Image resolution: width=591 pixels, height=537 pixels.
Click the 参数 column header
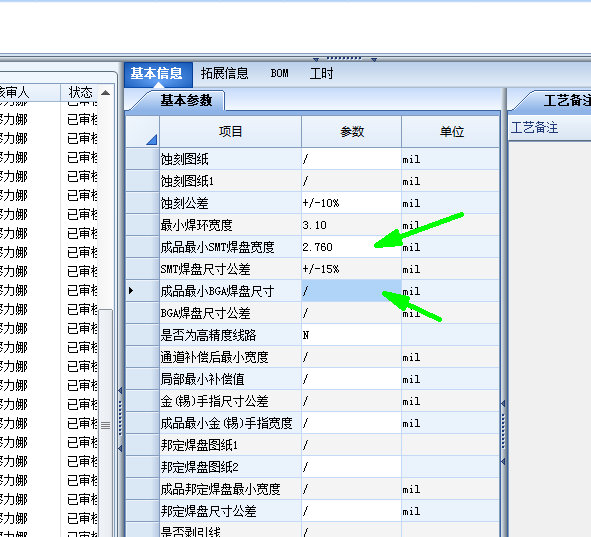point(351,132)
